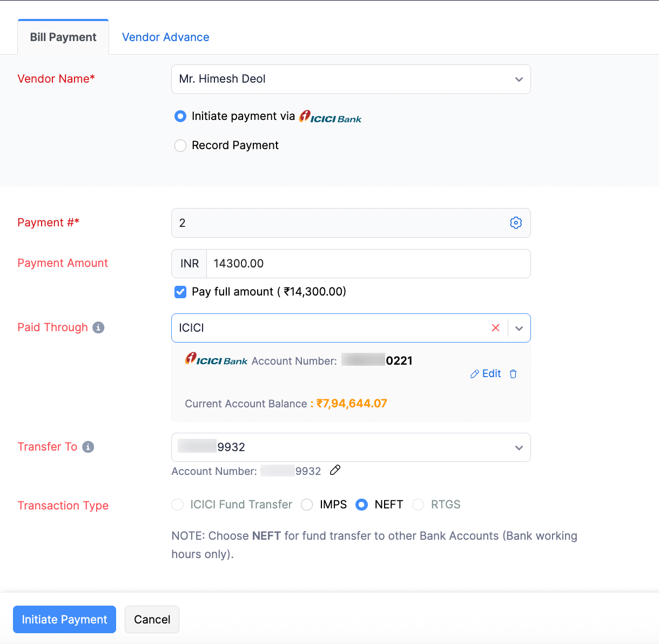Click the Payment Amount input field
The image size is (659, 644).
(367, 264)
